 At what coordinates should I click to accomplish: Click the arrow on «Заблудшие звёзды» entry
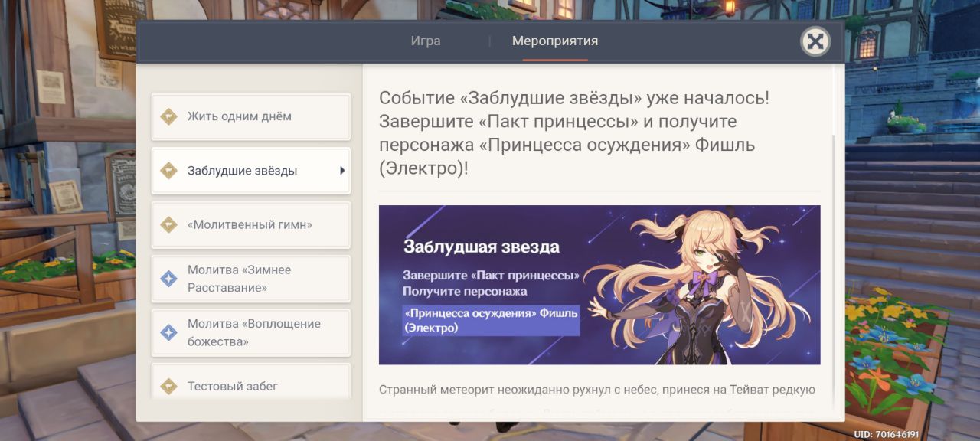pyautogui.click(x=342, y=171)
